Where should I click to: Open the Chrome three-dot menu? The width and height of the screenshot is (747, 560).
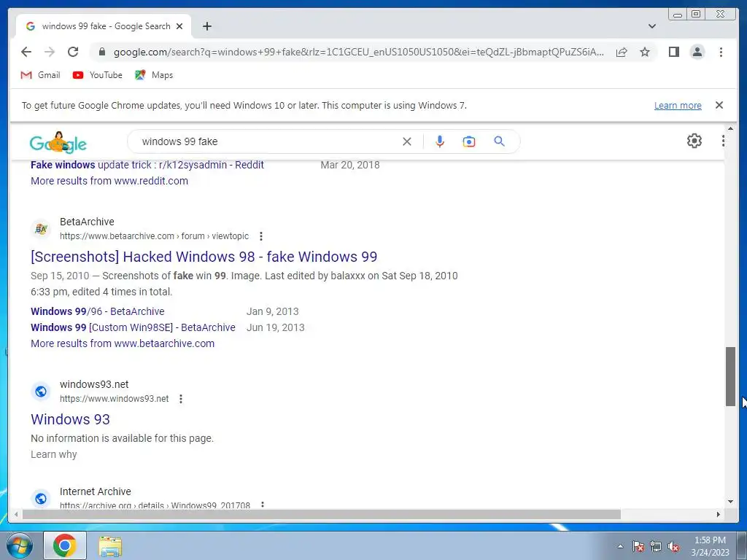point(721,52)
